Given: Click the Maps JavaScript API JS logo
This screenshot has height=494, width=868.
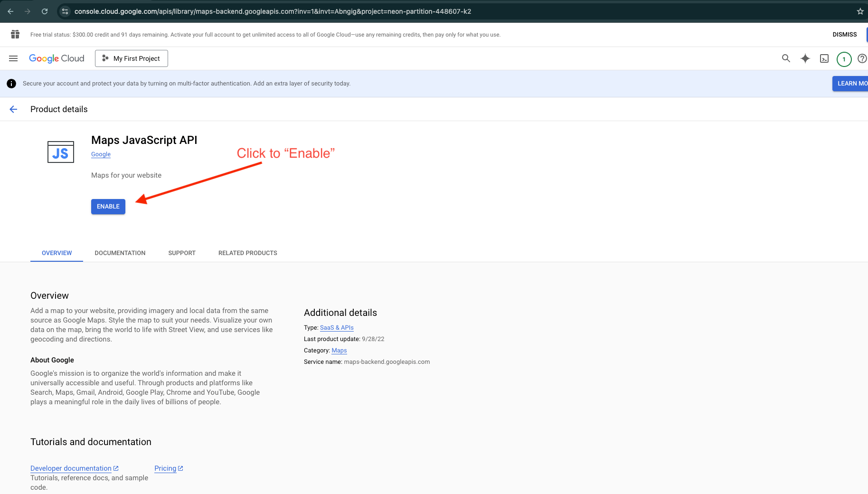Looking at the screenshot, I should 61,152.
